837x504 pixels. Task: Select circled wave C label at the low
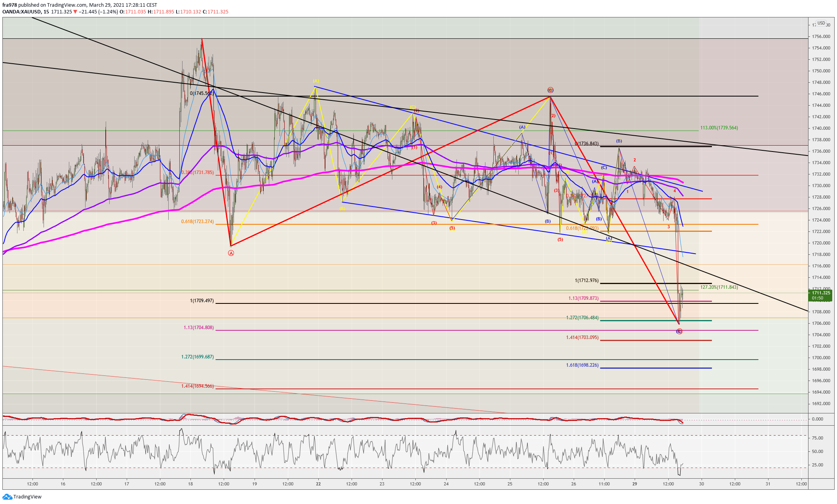(x=679, y=331)
